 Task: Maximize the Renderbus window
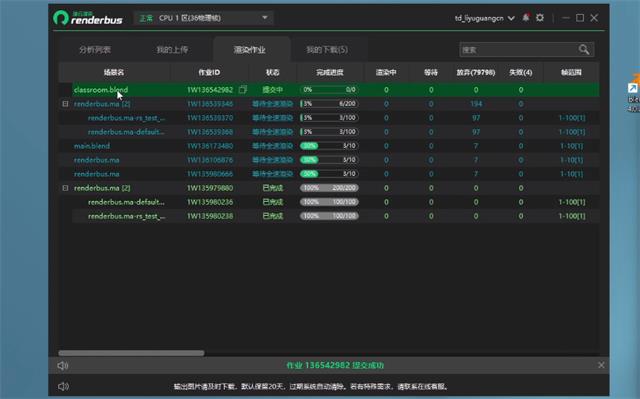580,18
